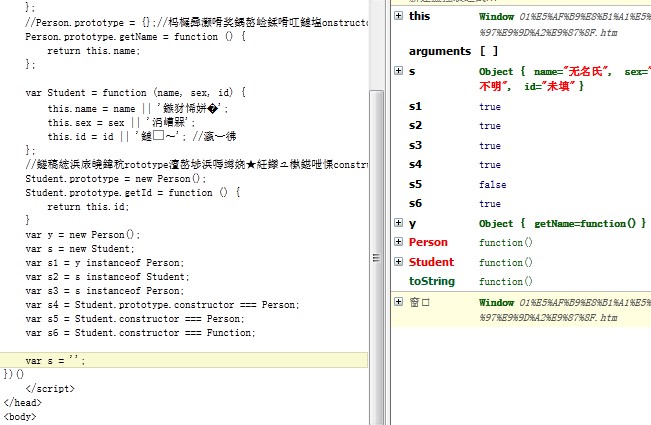Click line 'return this.id;'
The image size is (651, 425).
coord(88,207)
